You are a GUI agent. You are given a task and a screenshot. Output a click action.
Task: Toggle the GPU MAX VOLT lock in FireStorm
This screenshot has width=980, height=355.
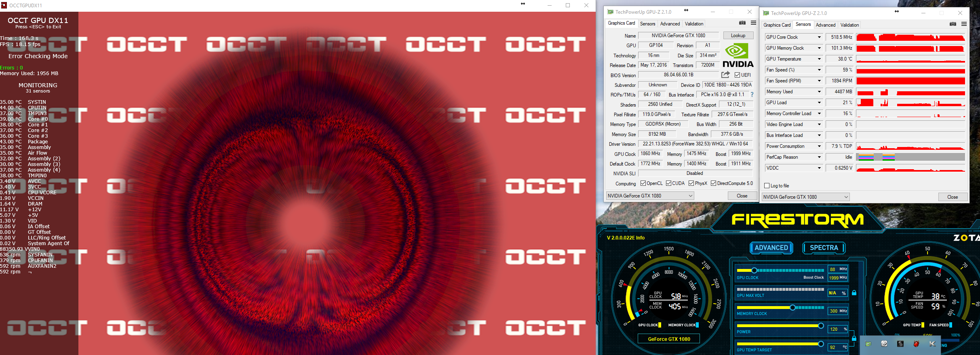(854, 293)
